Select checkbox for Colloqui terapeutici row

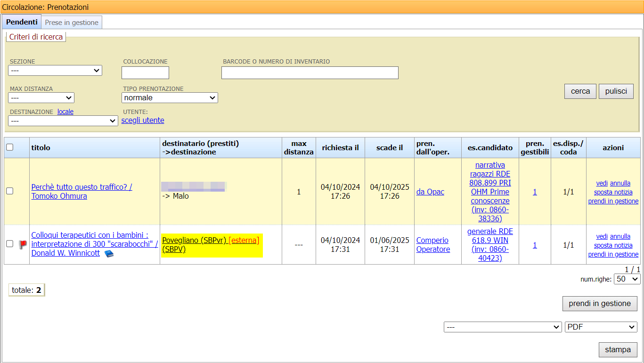10,244
